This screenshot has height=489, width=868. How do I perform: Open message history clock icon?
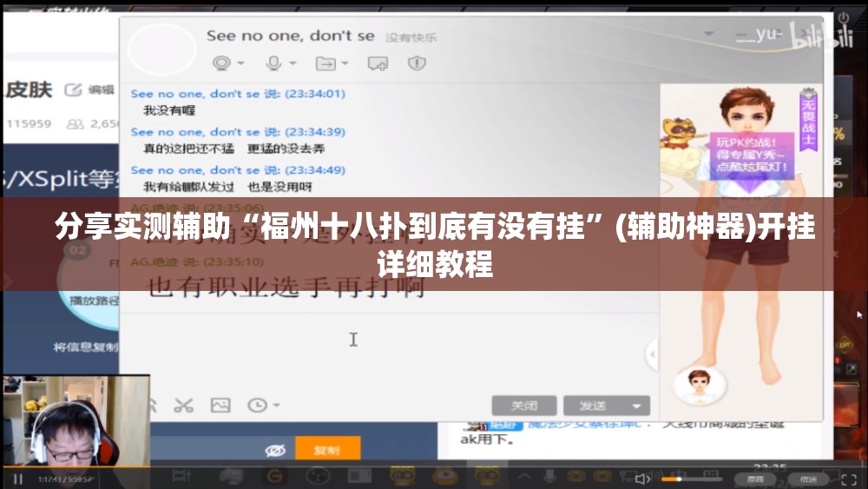[258, 406]
